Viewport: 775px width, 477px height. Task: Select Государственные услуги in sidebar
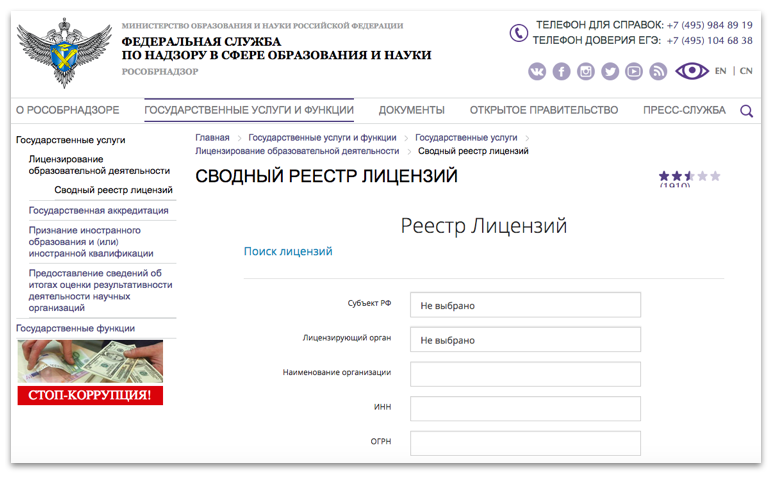71,140
